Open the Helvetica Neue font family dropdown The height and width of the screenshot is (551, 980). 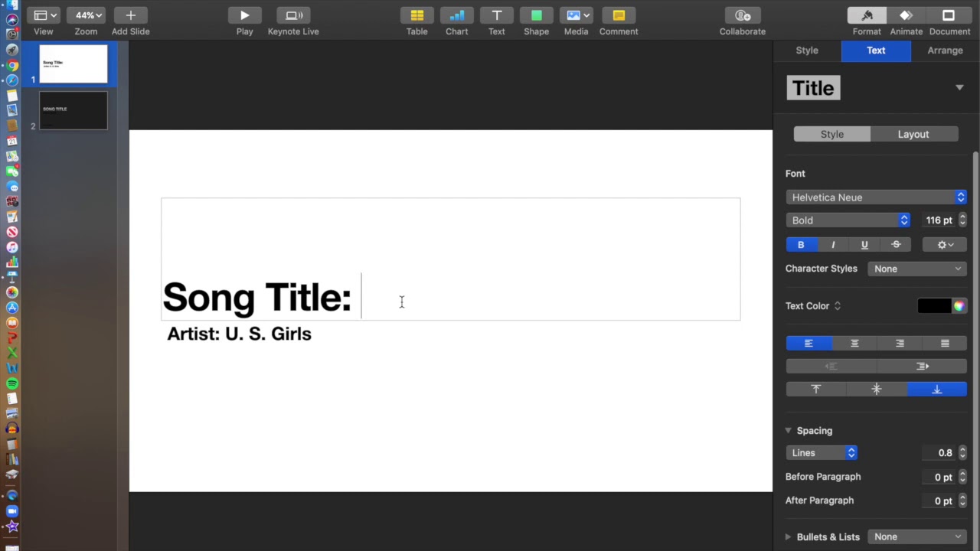(x=876, y=197)
